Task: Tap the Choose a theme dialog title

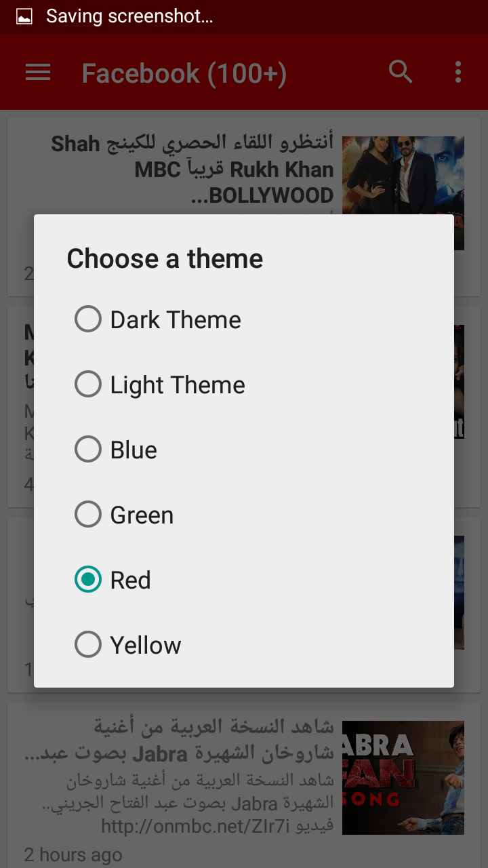Action: [165, 258]
